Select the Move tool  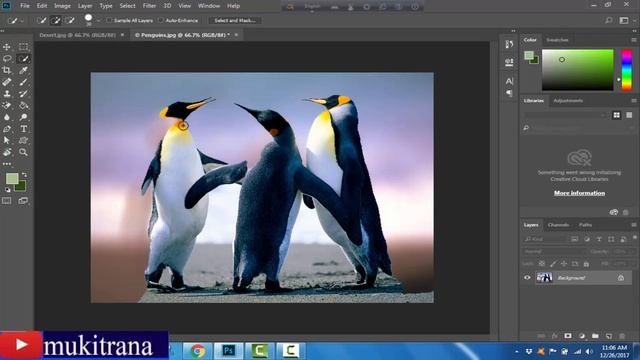pos(7,47)
